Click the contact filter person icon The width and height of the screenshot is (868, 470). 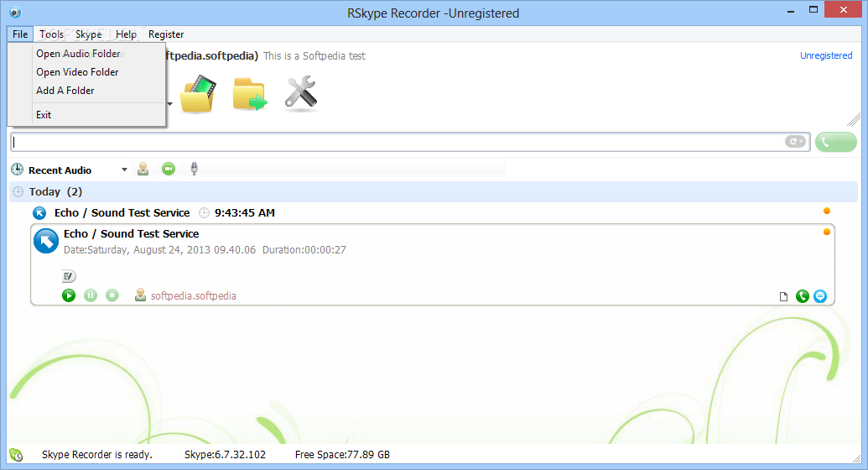click(x=143, y=169)
